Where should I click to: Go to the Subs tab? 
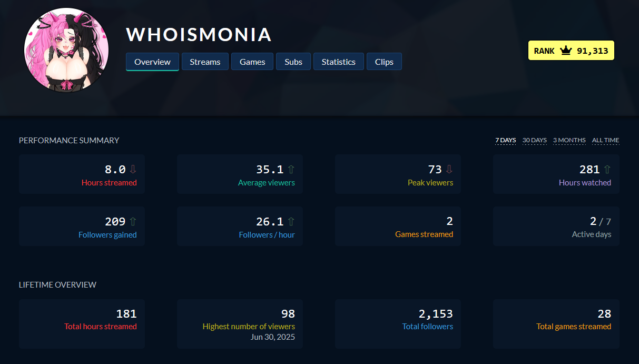coord(293,62)
